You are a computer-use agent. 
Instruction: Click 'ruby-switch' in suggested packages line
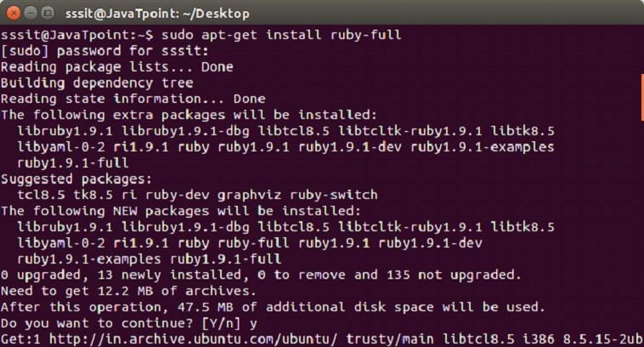coord(334,195)
